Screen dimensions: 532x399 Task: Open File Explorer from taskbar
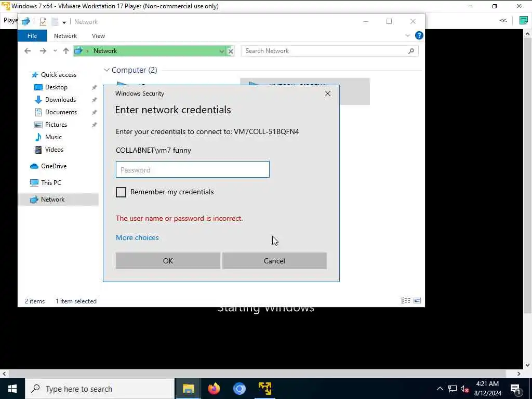coord(188,389)
